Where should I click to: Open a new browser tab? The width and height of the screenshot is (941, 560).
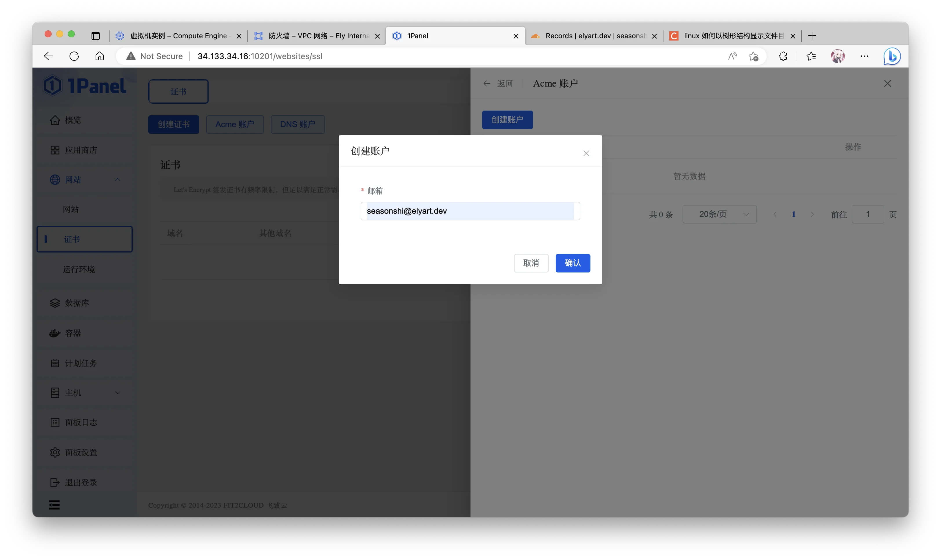click(812, 36)
